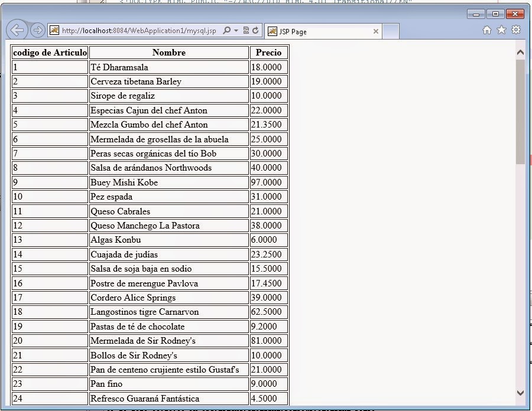
Task: Click the scrollbar down arrow
Action: pos(520,392)
